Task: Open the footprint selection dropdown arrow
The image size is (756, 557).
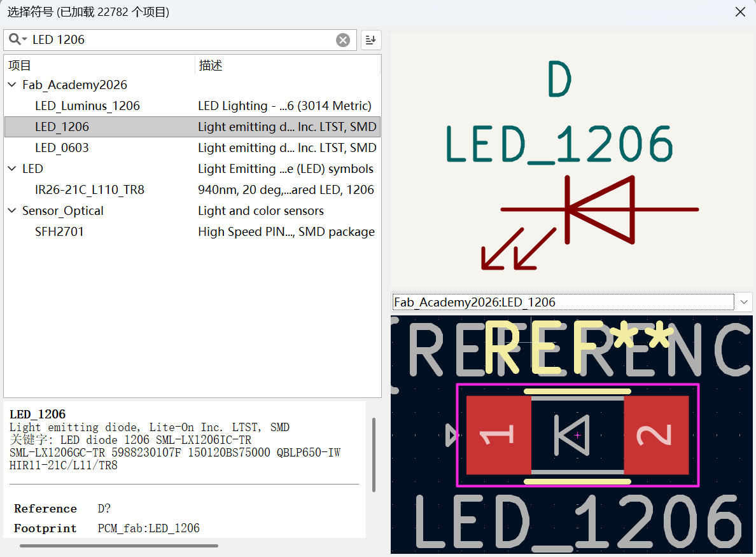Action: pyautogui.click(x=744, y=302)
